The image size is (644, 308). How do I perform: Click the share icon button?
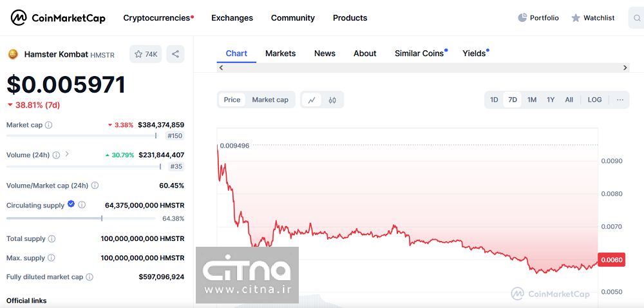tap(175, 54)
